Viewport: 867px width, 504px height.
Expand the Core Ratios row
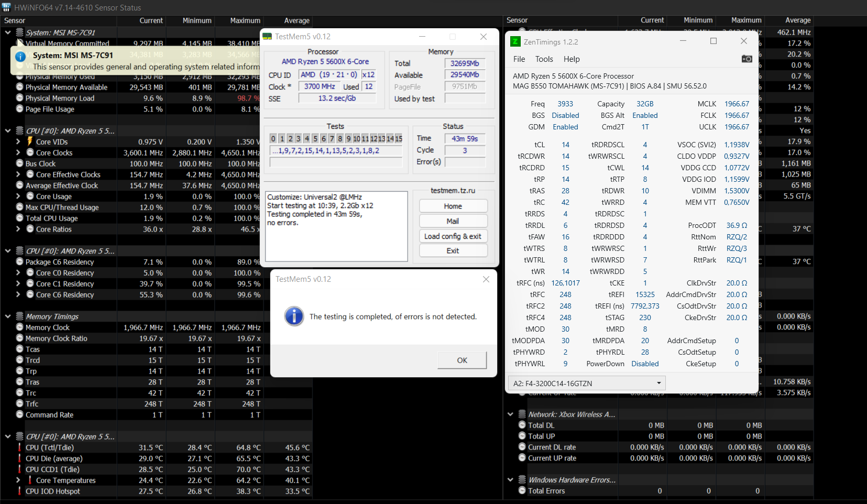click(x=18, y=229)
